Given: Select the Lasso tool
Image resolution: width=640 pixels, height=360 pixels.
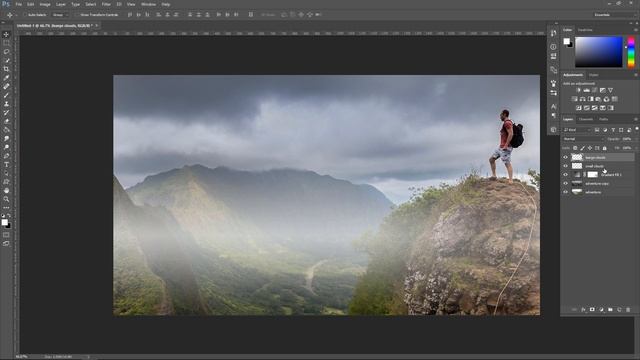Looking at the screenshot, I should pyautogui.click(x=6, y=52).
